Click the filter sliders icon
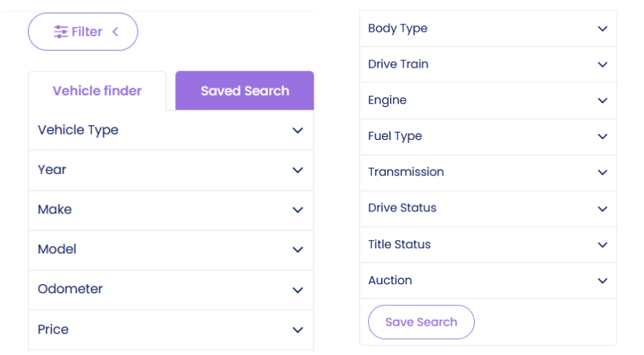The image size is (644, 355). coord(60,32)
